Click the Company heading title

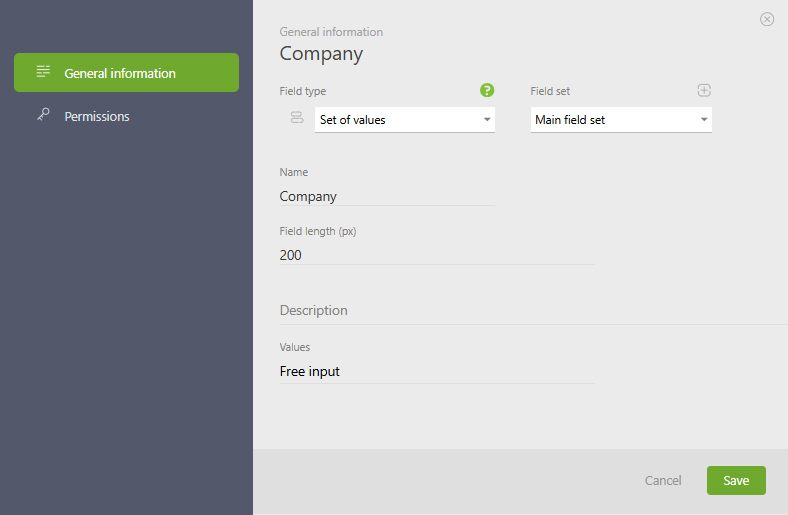321,54
